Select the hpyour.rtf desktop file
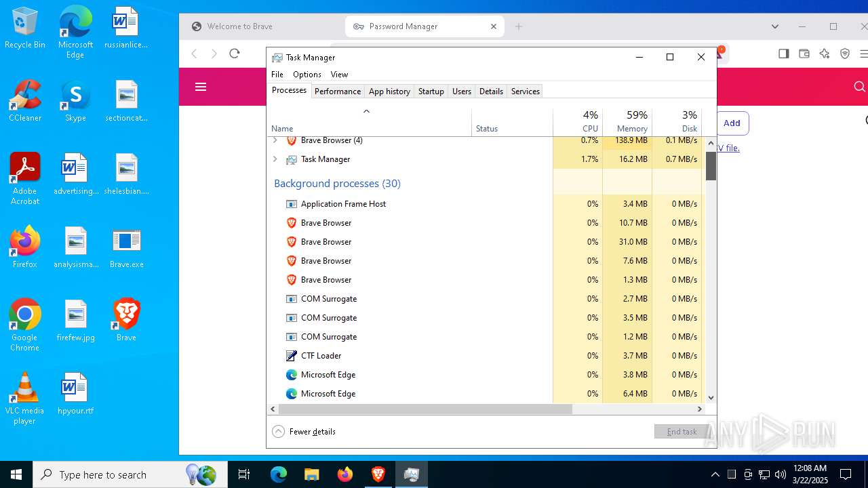The width and height of the screenshot is (868, 488). pyautogui.click(x=76, y=394)
